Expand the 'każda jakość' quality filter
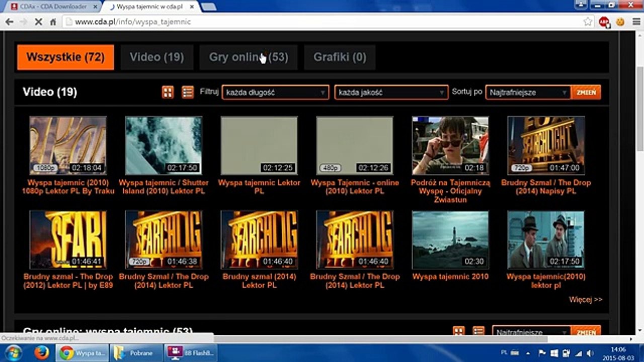The height and width of the screenshot is (362, 644). (391, 93)
